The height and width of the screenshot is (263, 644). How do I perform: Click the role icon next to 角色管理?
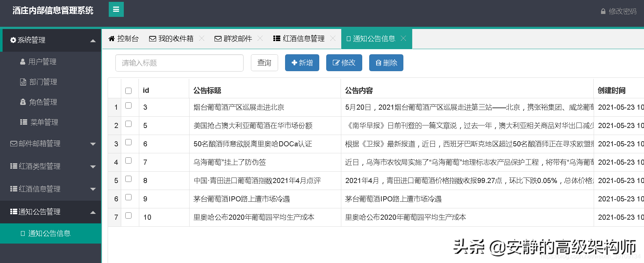(x=23, y=102)
